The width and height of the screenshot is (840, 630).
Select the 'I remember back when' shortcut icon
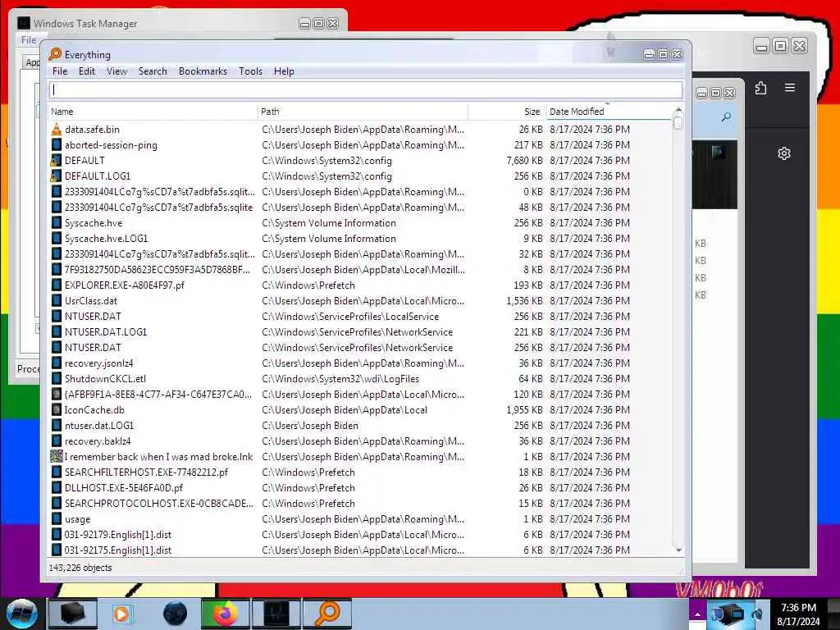coord(57,456)
